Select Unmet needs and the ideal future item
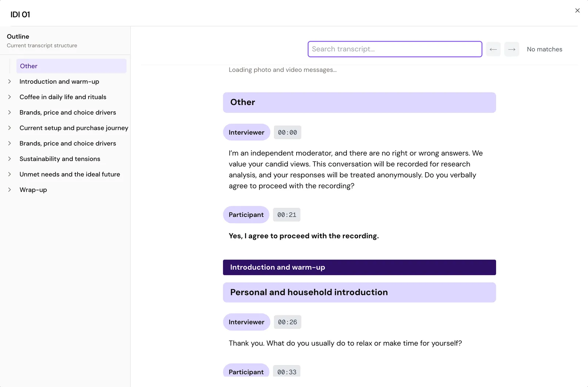Screen dimensions: 588x387 (70, 174)
